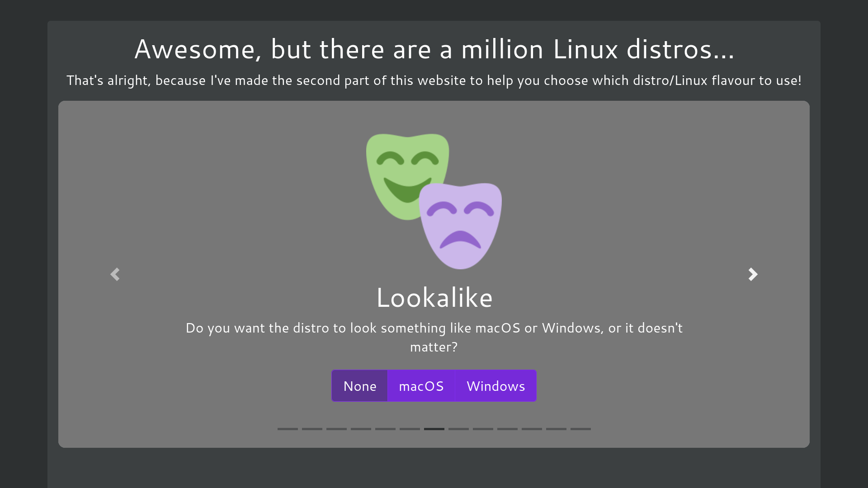
Task: Open the fourth carousel slide indicator
Action: (x=361, y=429)
